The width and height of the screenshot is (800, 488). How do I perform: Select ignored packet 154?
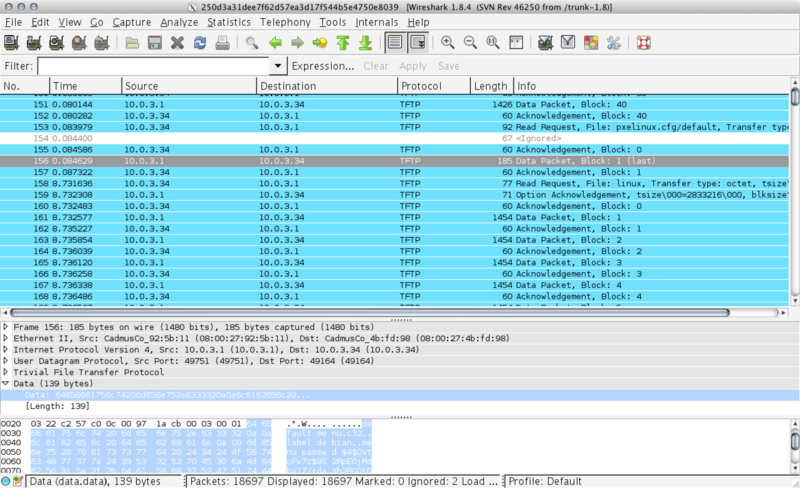(394, 138)
